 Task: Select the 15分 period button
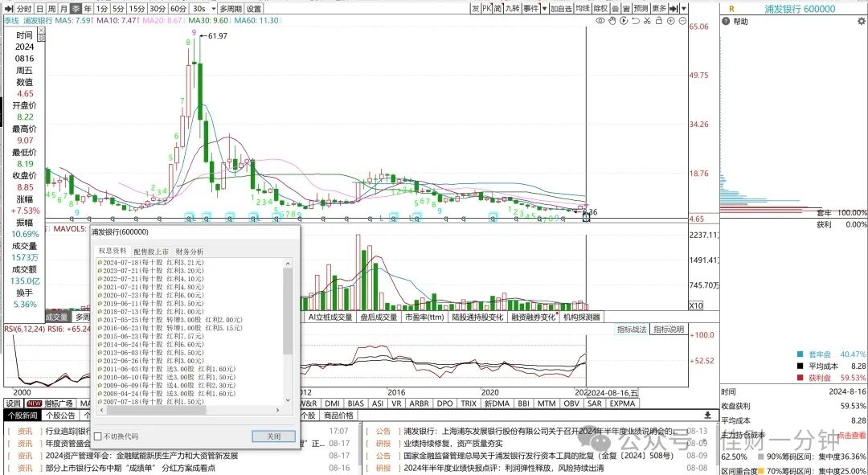[137, 9]
